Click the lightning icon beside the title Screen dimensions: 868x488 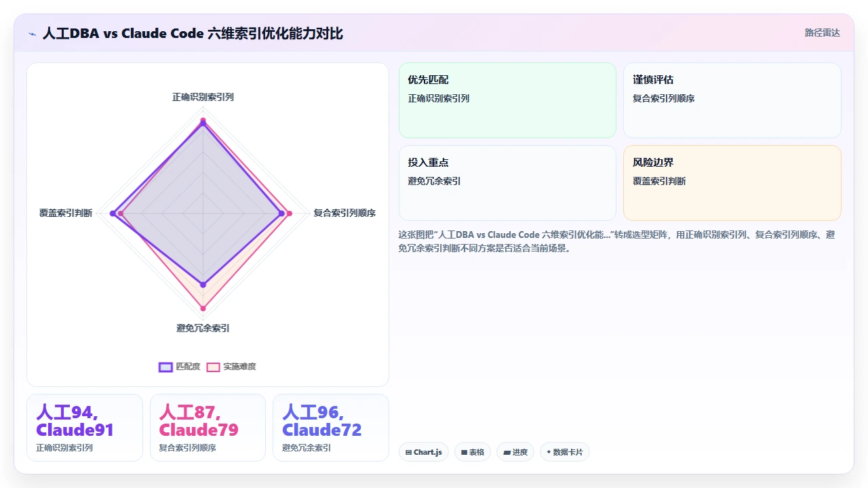coord(32,33)
